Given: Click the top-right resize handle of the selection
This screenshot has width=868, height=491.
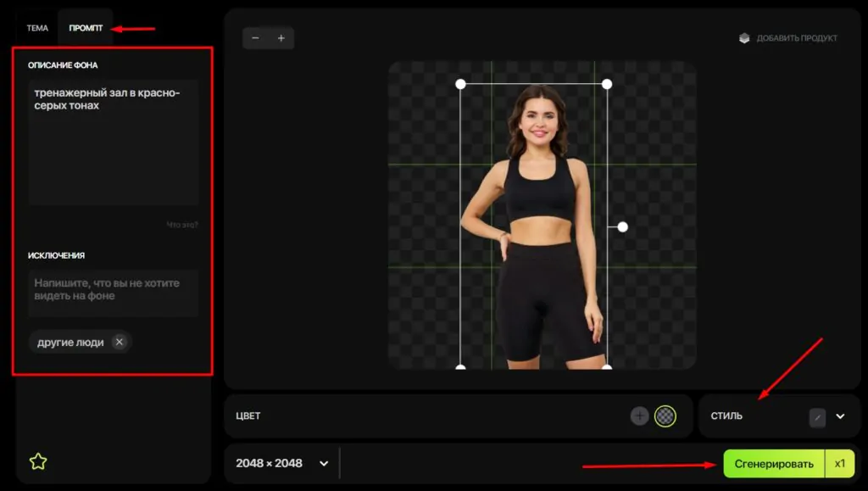Looking at the screenshot, I should tap(606, 83).
